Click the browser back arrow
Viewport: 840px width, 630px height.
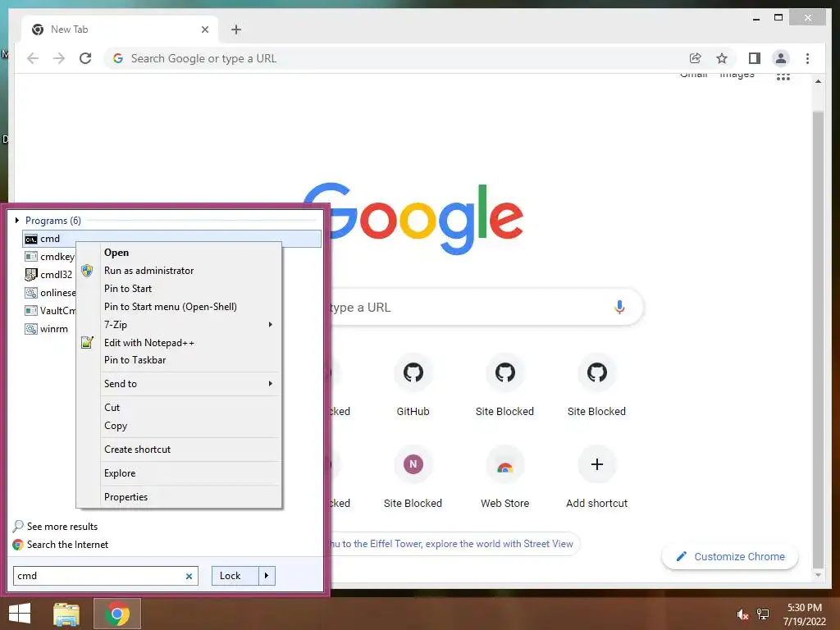click(x=33, y=58)
